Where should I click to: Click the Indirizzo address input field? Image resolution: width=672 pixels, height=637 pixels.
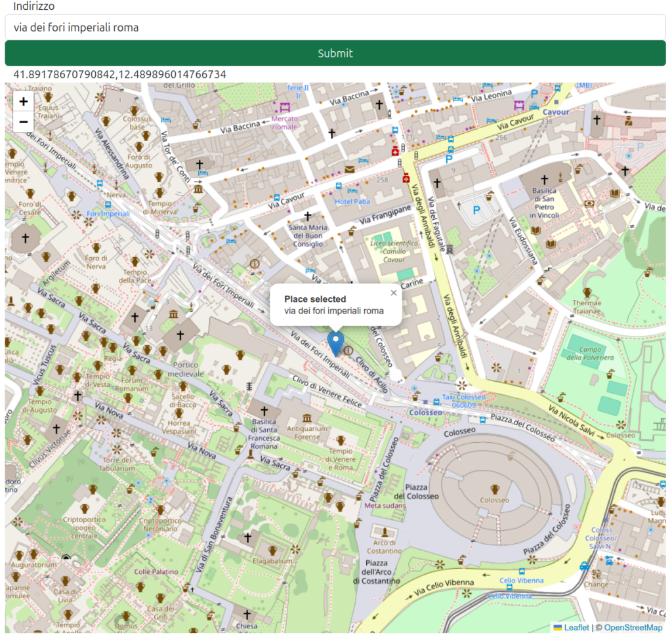click(x=335, y=28)
